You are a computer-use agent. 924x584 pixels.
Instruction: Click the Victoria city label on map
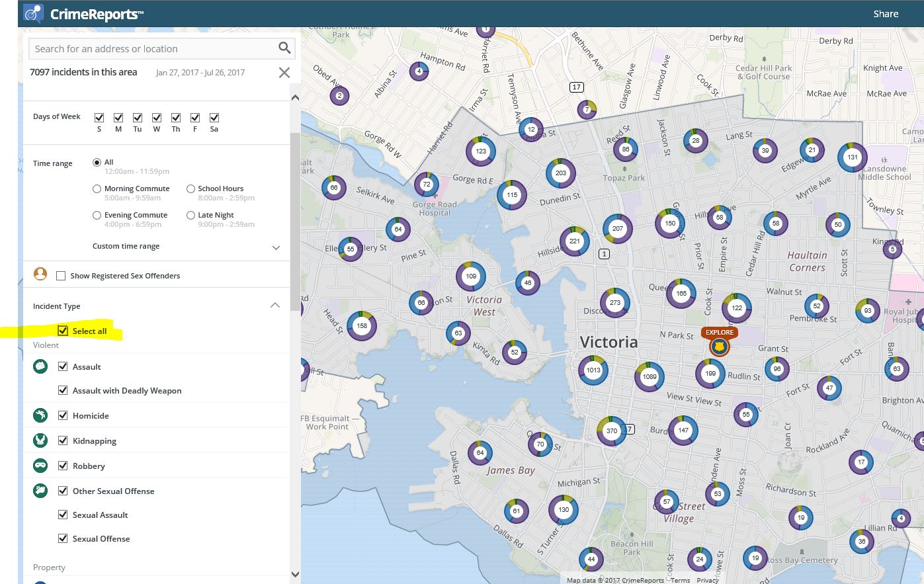point(609,342)
